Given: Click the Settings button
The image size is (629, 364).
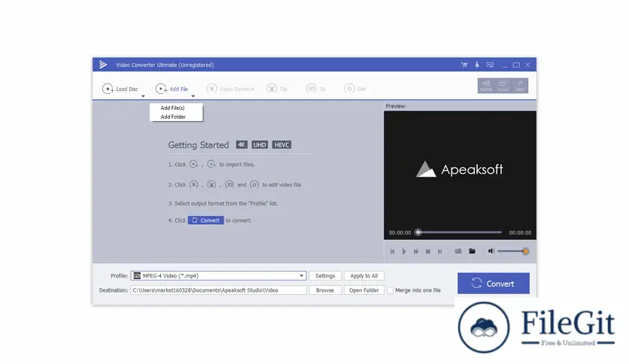Looking at the screenshot, I should click(325, 276).
